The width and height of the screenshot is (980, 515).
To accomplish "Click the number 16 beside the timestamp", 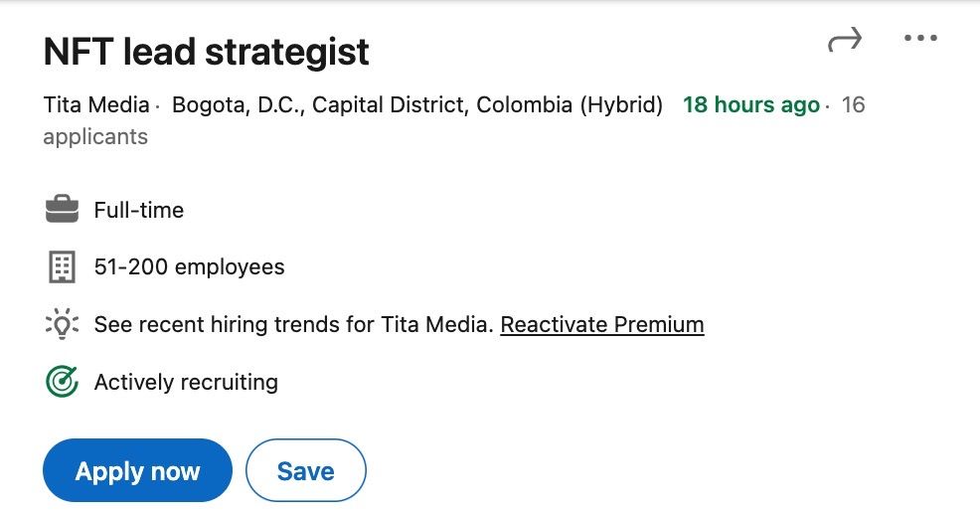I will click(853, 104).
